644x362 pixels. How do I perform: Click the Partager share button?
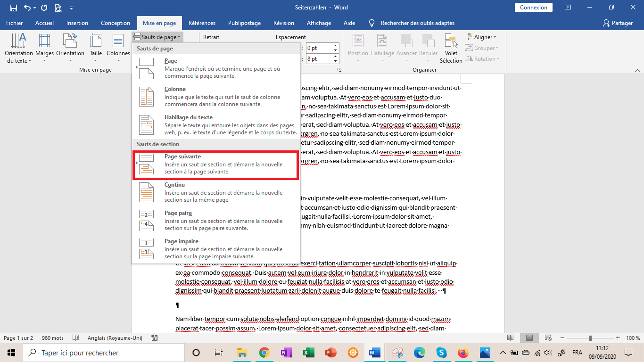pyautogui.click(x=618, y=23)
